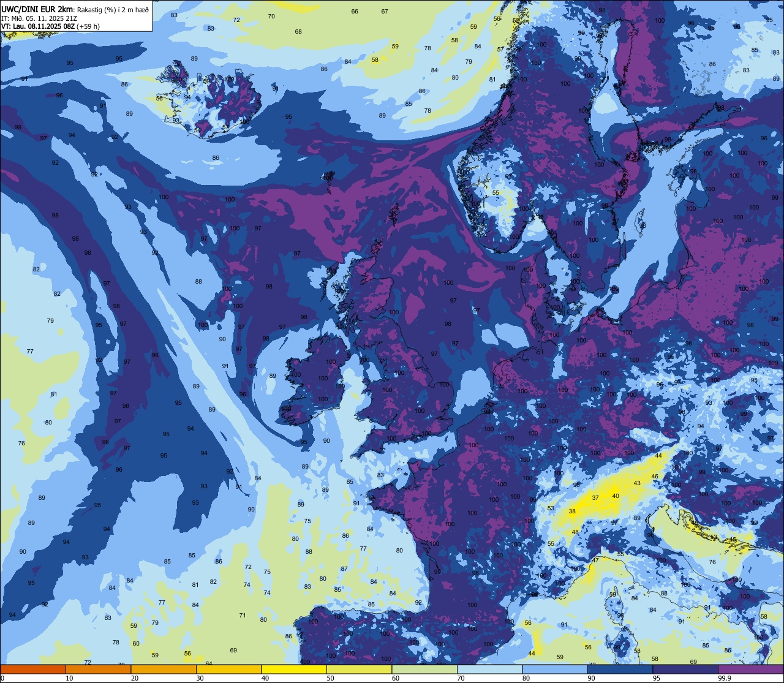The height and width of the screenshot is (683, 784).
Task: Click the map value 38 in the yellow area
Action: [572, 511]
